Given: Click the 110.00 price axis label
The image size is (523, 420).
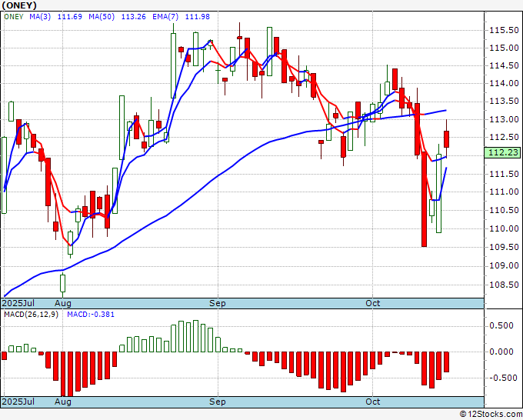Looking at the screenshot, I should tap(504, 229).
